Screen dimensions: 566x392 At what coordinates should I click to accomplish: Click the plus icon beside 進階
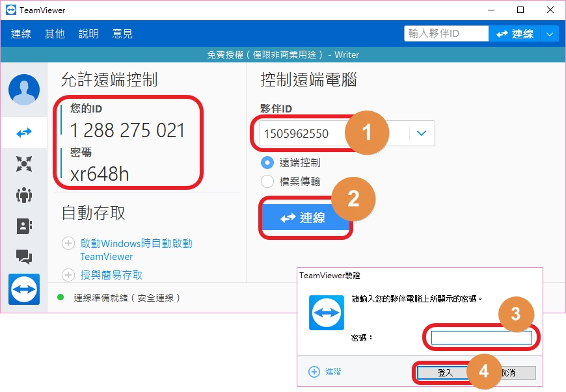(314, 372)
